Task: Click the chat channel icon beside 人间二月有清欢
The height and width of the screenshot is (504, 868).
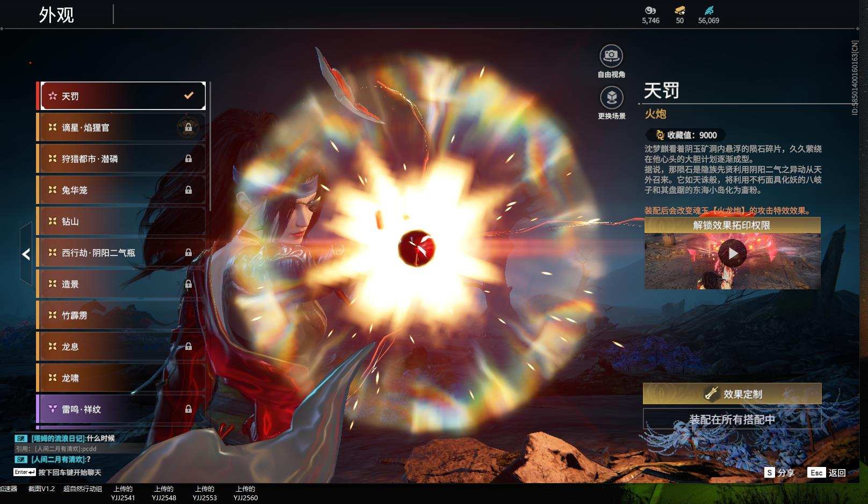Action: (x=21, y=459)
